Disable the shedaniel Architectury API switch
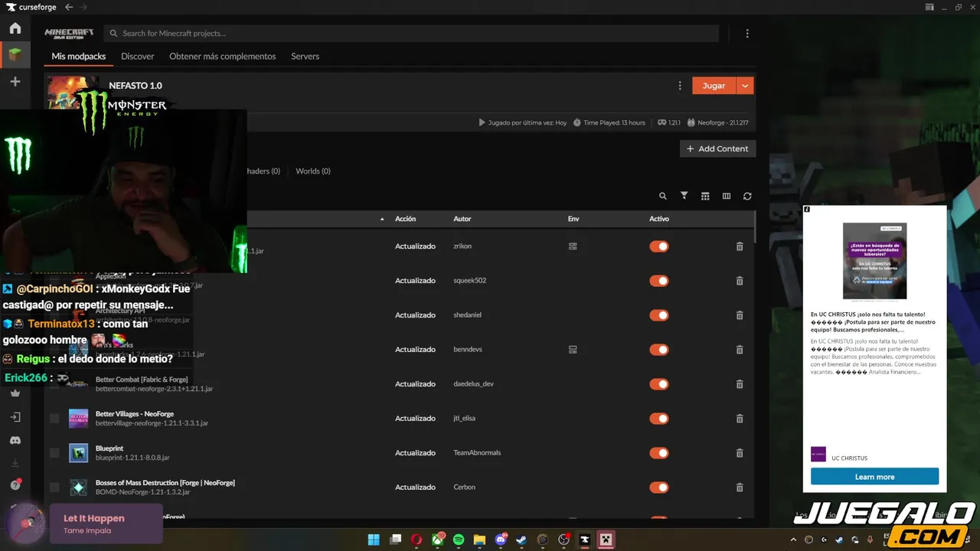 click(659, 315)
